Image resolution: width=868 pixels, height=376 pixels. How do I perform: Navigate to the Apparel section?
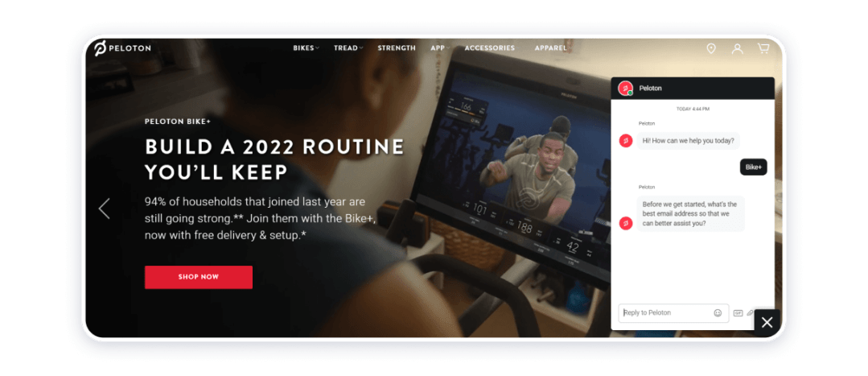click(550, 48)
